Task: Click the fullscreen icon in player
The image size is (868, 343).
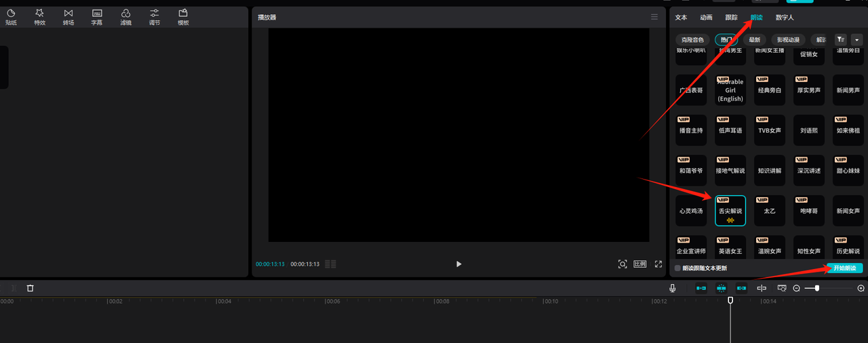Action: click(x=658, y=264)
